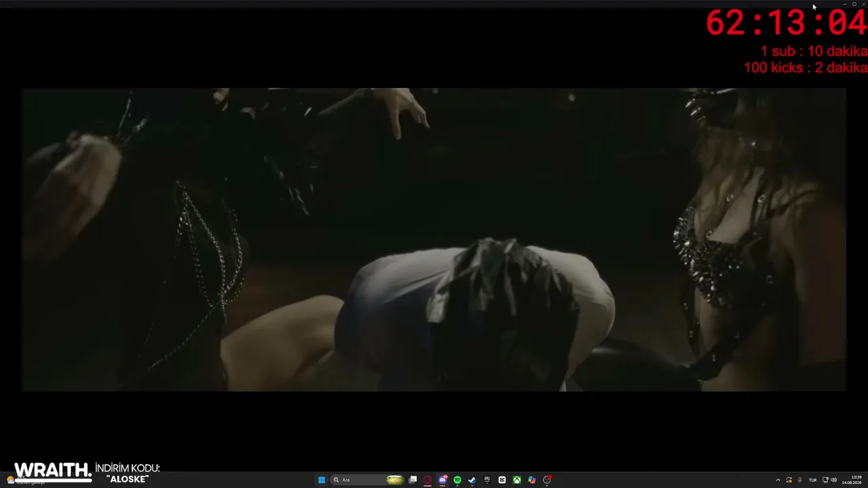Click the video player frame
The width and height of the screenshot is (868, 488).
pyautogui.click(x=434, y=239)
